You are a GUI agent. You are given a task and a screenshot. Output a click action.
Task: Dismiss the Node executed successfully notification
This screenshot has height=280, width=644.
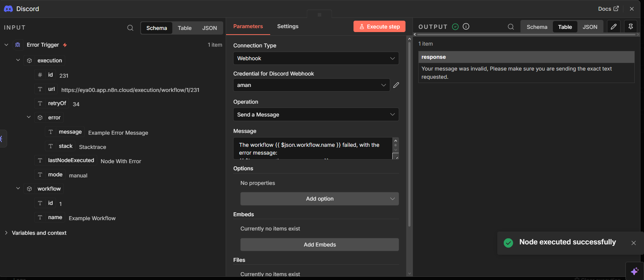(x=633, y=243)
